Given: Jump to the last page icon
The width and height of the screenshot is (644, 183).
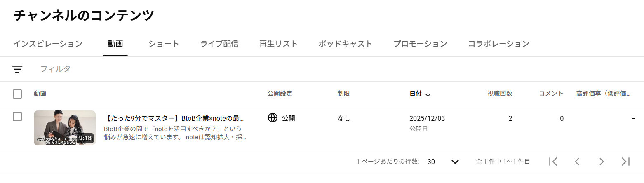Looking at the screenshot, I should [626, 162].
